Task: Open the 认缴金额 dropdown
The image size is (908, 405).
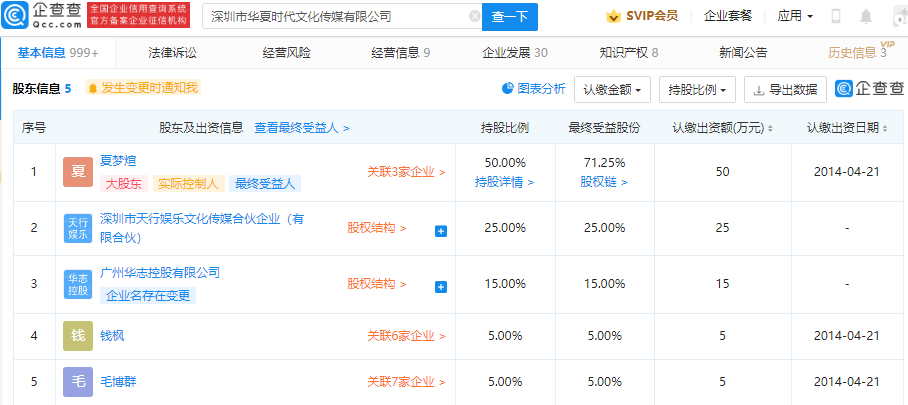Action: pos(612,90)
